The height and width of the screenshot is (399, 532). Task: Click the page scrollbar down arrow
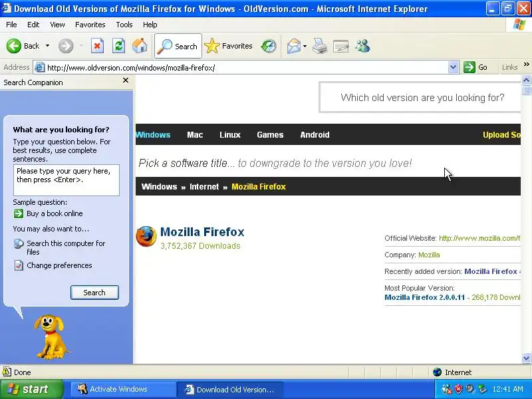(x=526, y=358)
